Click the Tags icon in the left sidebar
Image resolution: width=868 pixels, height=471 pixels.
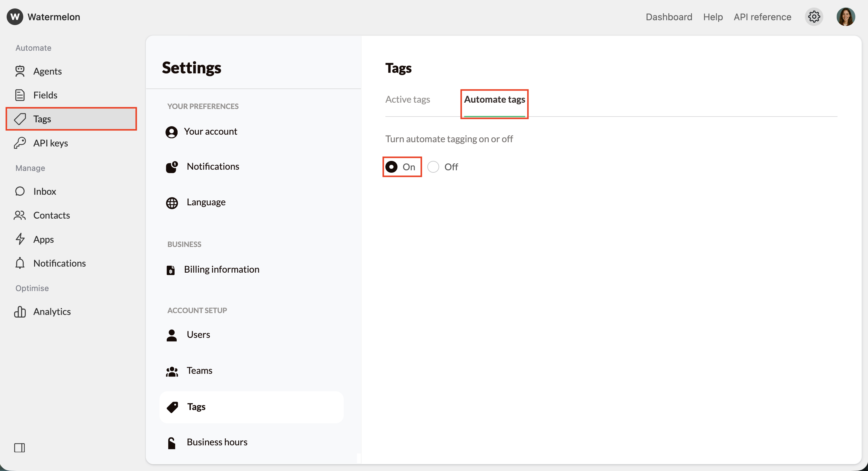click(20, 119)
